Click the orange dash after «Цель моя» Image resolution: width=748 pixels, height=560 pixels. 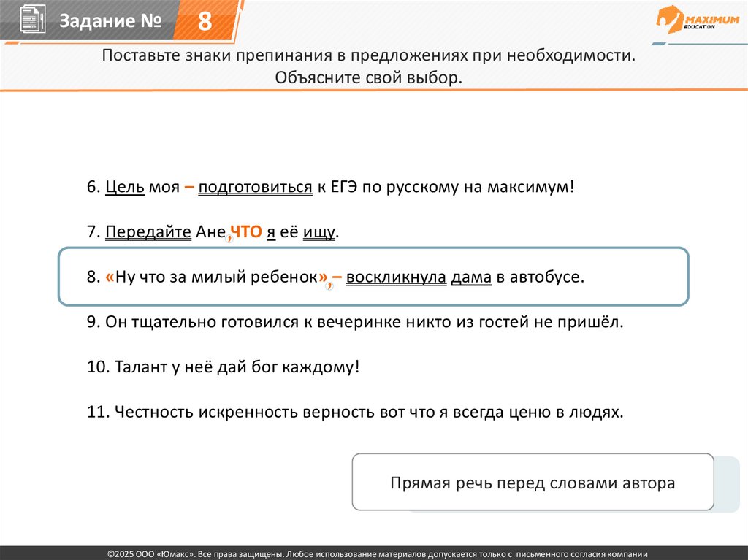tap(188, 187)
